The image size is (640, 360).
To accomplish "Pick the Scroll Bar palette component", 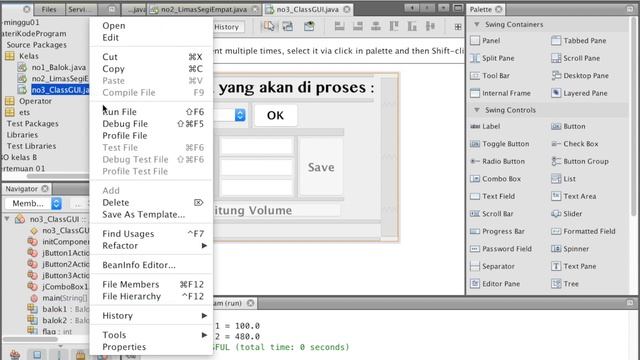I will coord(491,214).
